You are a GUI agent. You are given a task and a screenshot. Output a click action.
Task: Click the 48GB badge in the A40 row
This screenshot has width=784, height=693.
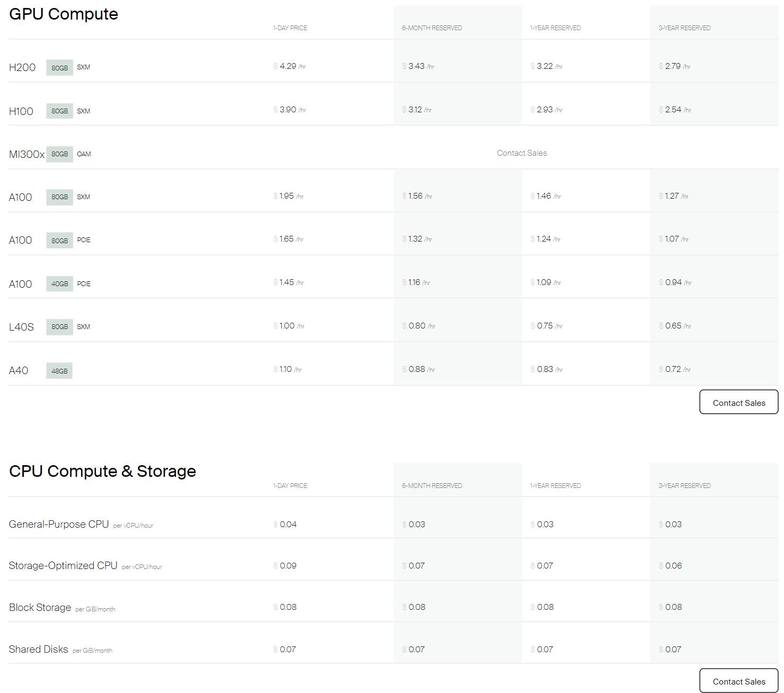coord(59,371)
